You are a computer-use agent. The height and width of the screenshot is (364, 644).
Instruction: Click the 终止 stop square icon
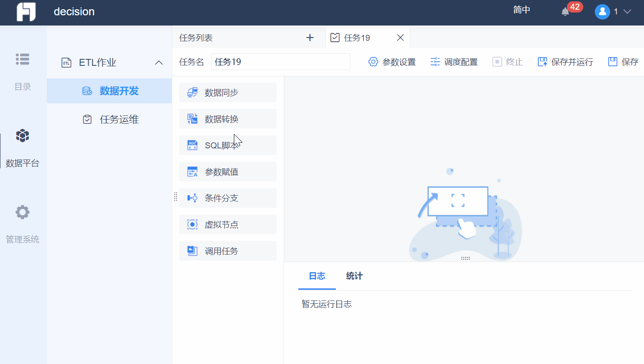click(497, 62)
